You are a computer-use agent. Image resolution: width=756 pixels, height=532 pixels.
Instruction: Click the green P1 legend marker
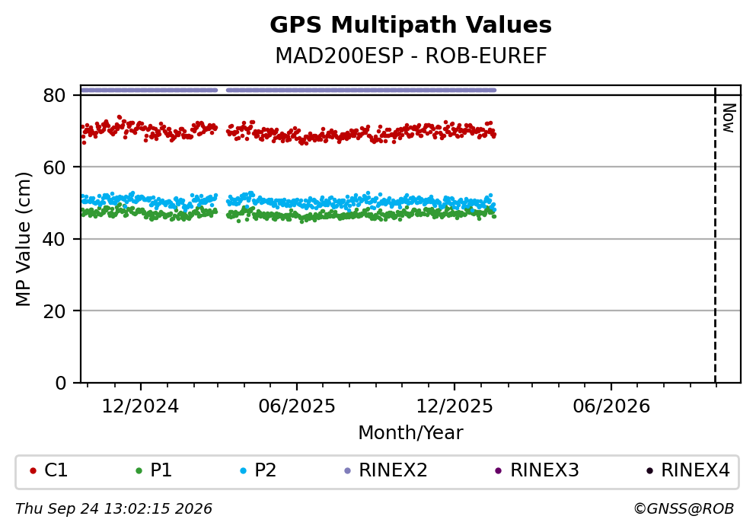[x=139, y=471]
